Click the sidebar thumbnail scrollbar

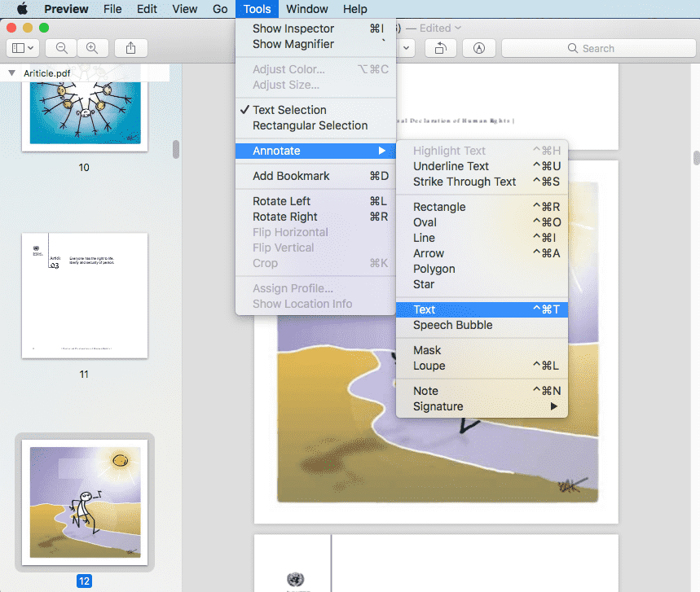[x=175, y=150]
